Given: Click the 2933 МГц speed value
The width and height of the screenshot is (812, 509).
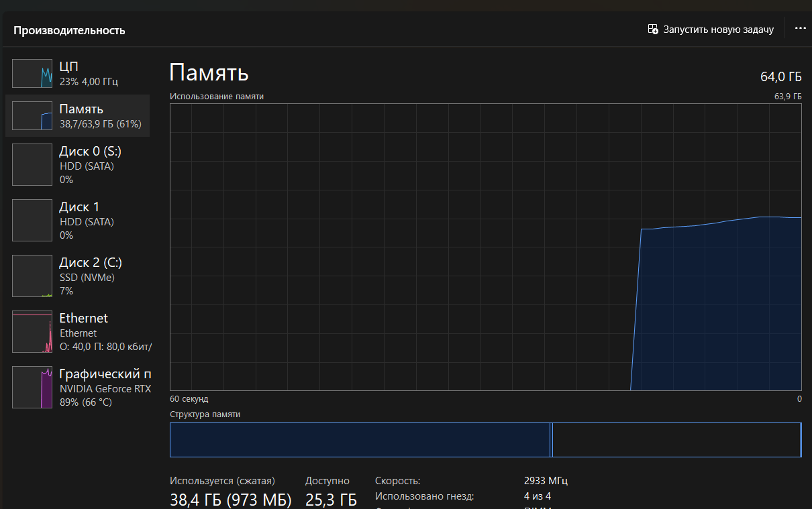Looking at the screenshot, I should click(x=546, y=481).
